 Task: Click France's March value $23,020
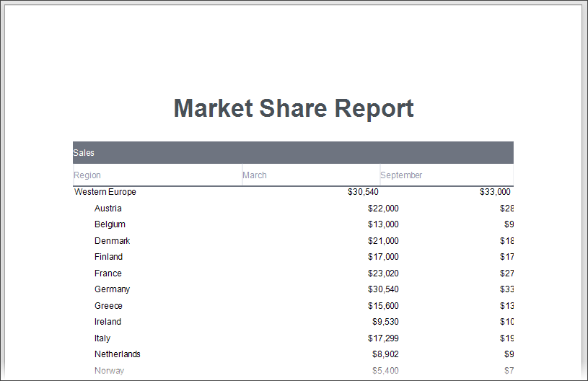pyautogui.click(x=382, y=273)
